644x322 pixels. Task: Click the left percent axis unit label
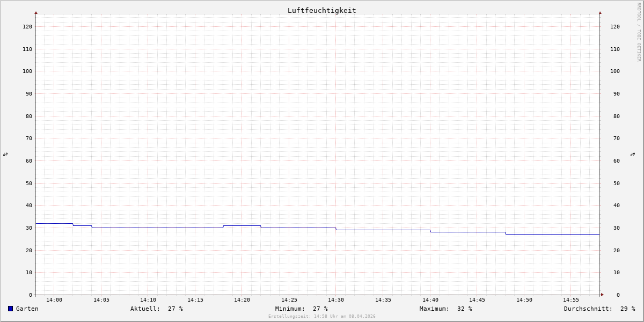click(x=5, y=154)
